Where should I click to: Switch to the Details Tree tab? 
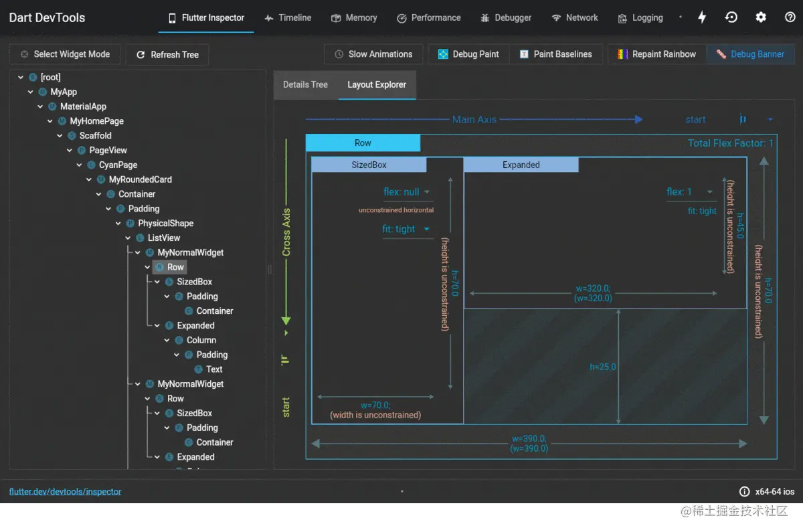click(305, 84)
